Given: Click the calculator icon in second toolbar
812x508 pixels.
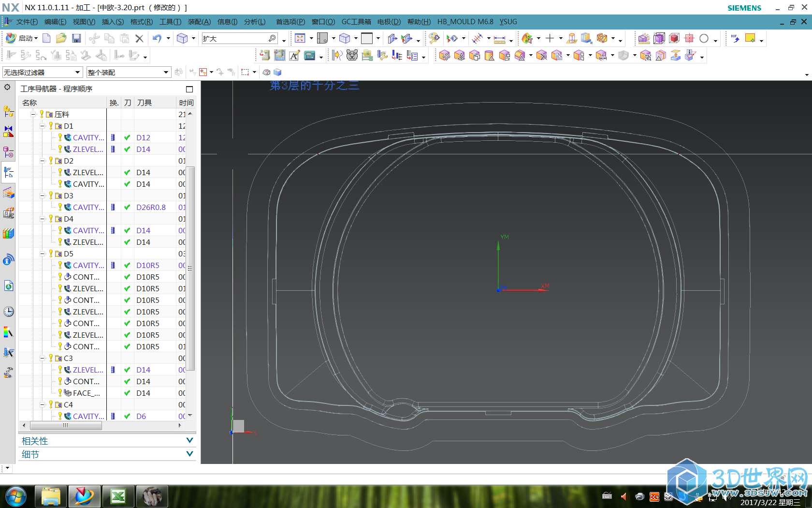Looking at the screenshot, I should coord(309,56).
